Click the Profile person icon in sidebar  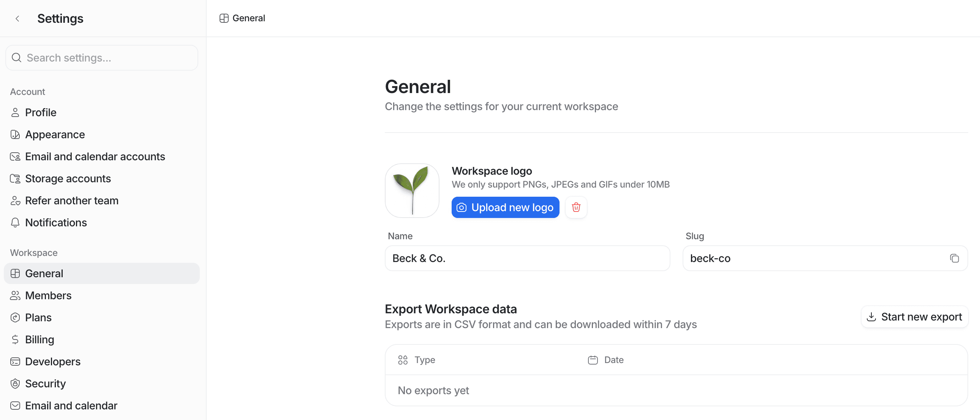click(15, 112)
